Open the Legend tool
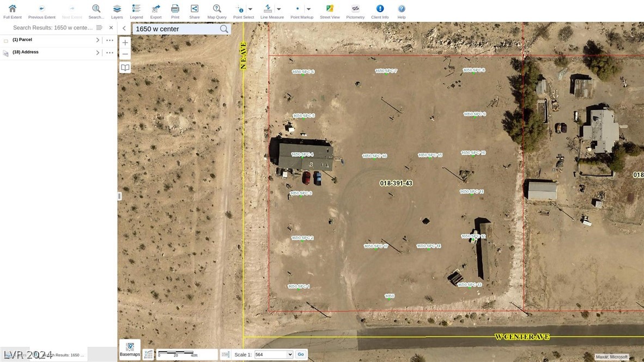The height and width of the screenshot is (362, 644). [x=136, y=9]
